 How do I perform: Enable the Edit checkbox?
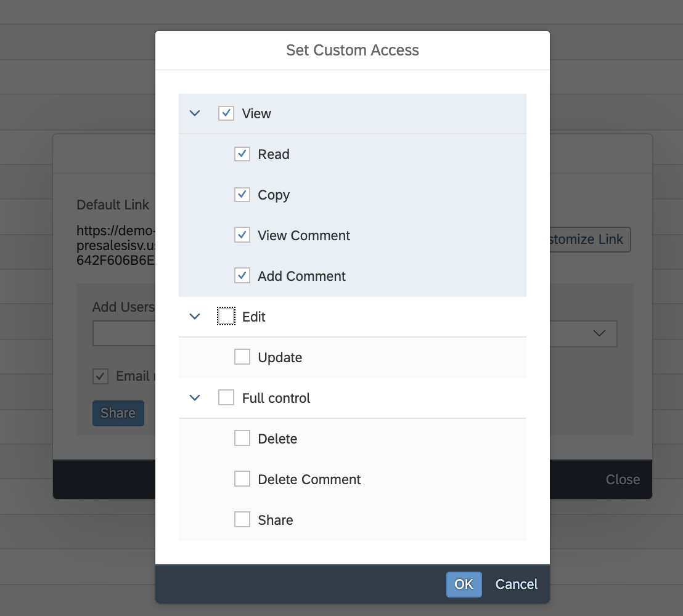(x=226, y=317)
